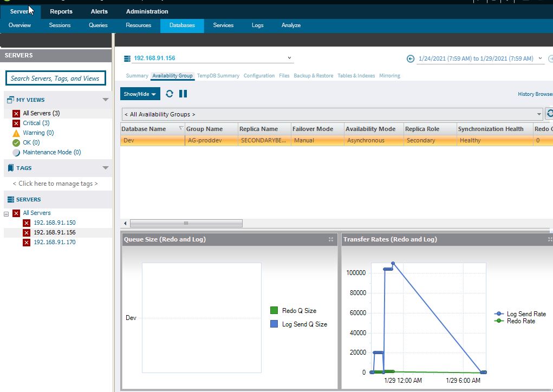Open the server selector dropdown arrow
The height and width of the screenshot is (392, 553).
pos(289,58)
